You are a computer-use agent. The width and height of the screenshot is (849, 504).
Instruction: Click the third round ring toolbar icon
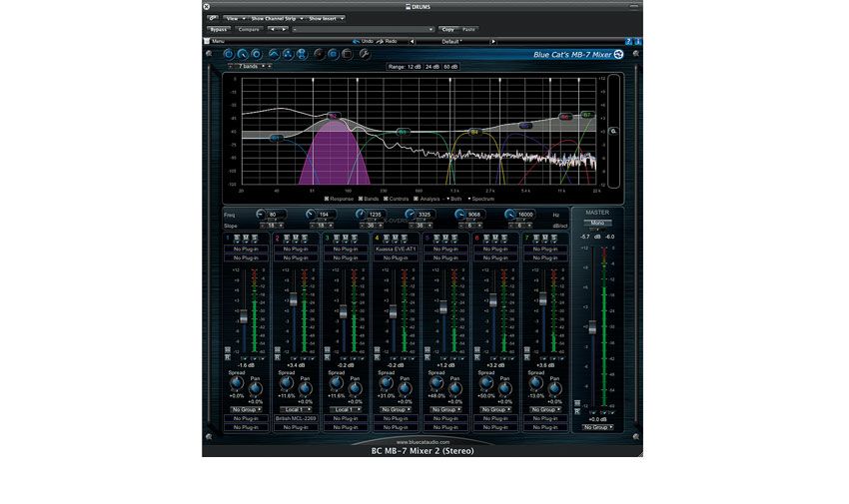pyautogui.click(x=257, y=54)
